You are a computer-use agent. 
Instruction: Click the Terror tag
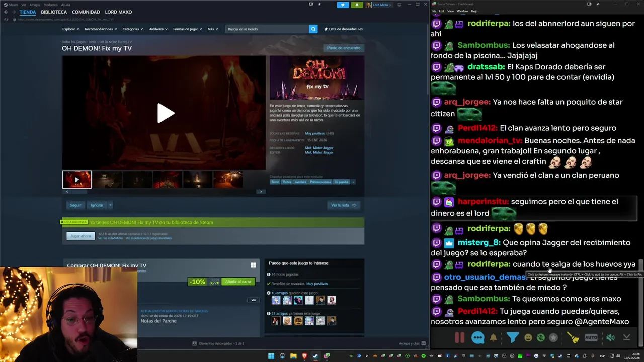pos(275,182)
